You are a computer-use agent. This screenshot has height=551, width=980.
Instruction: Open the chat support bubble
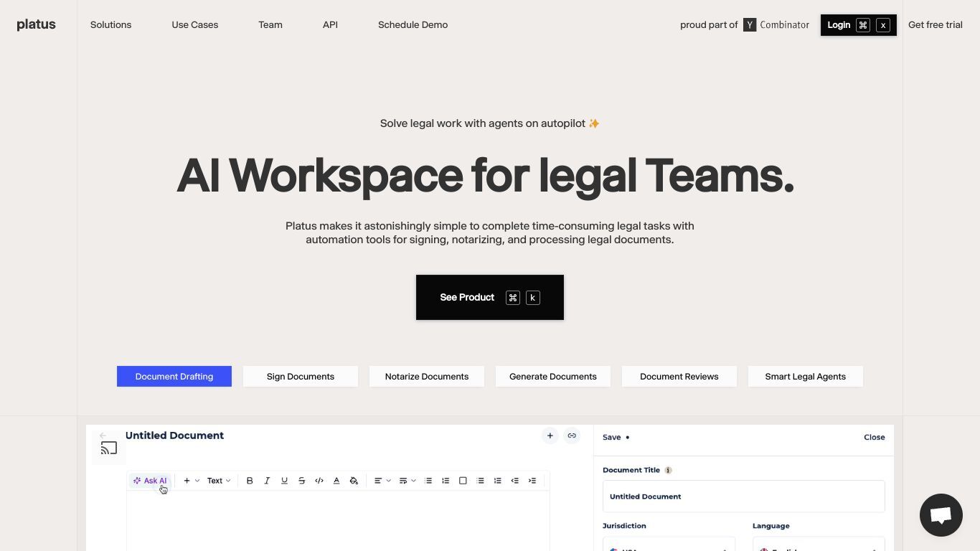[941, 515]
